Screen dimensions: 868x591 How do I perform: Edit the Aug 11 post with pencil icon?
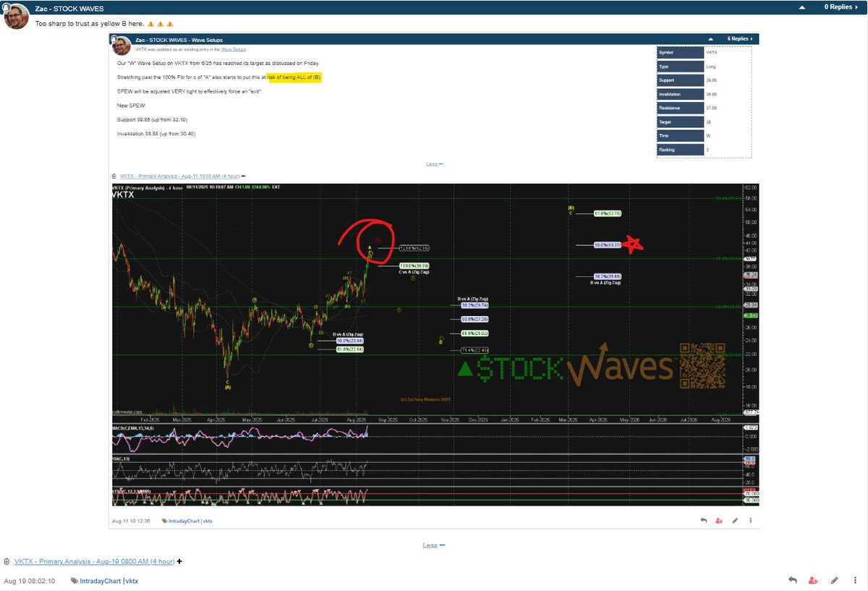pyautogui.click(x=735, y=519)
